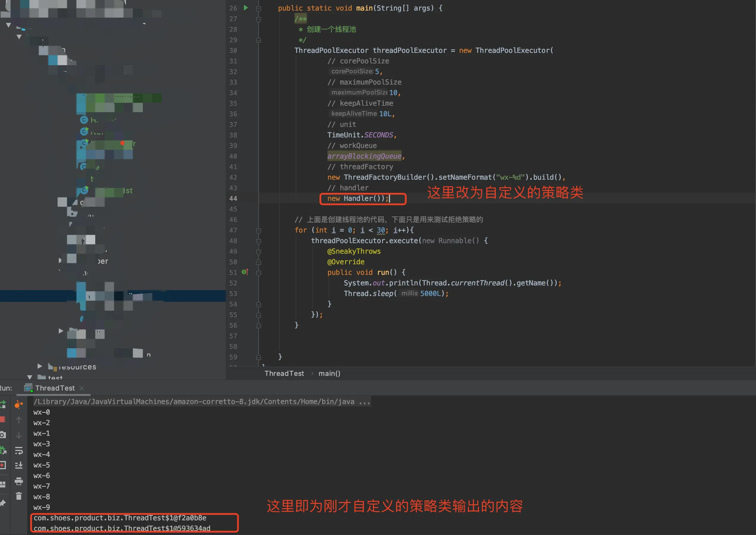
Task: Click the print console output icon
Action: pyautogui.click(x=19, y=481)
